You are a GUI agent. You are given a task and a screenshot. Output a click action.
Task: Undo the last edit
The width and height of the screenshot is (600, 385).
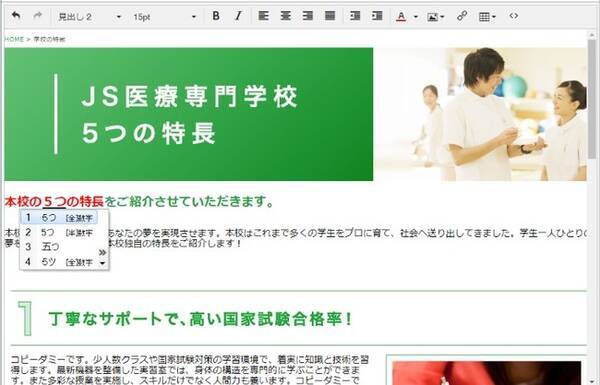coord(16,16)
